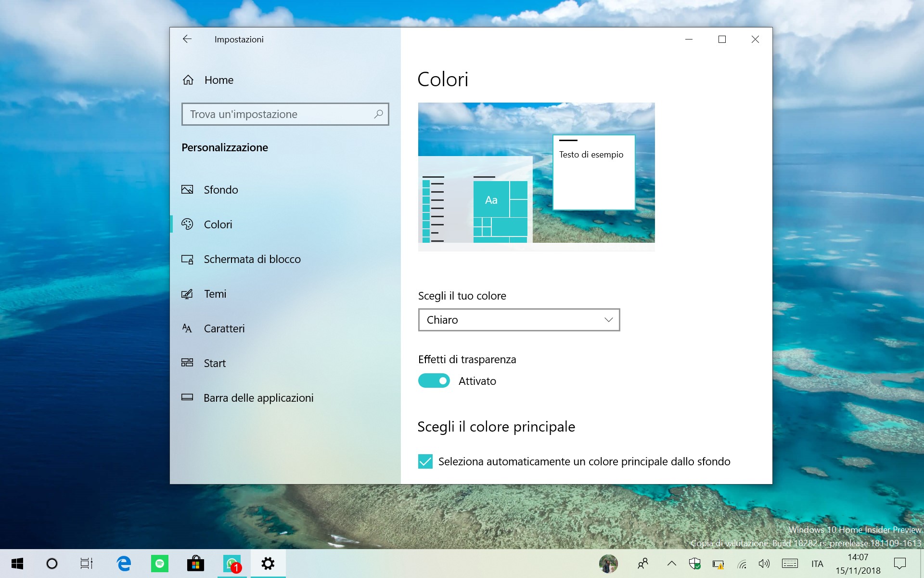The height and width of the screenshot is (578, 924).
Task: Click the volume speaker tray icon
Action: click(764, 564)
